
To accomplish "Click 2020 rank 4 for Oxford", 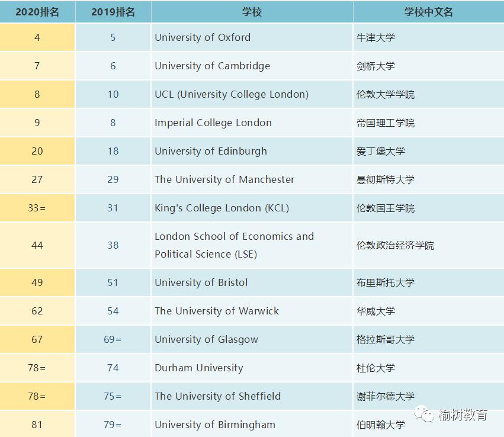I will coord(37,37).
